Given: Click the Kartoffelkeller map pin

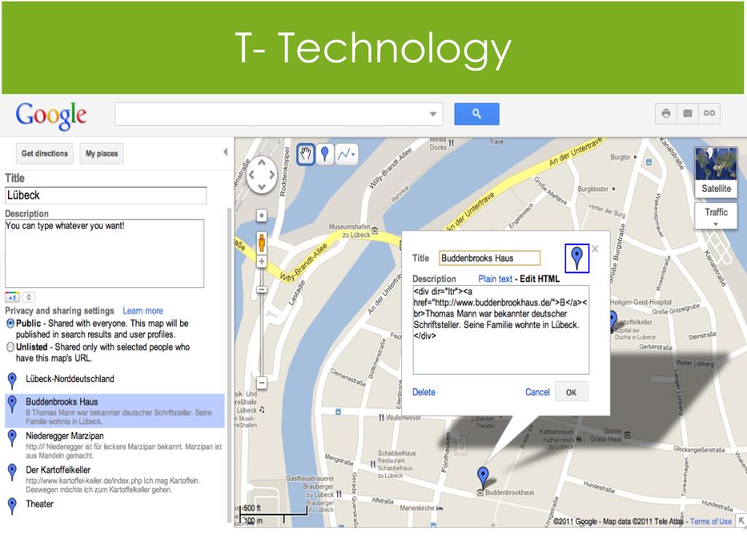Looking at the screenshot, I should (x=613, y=321).
